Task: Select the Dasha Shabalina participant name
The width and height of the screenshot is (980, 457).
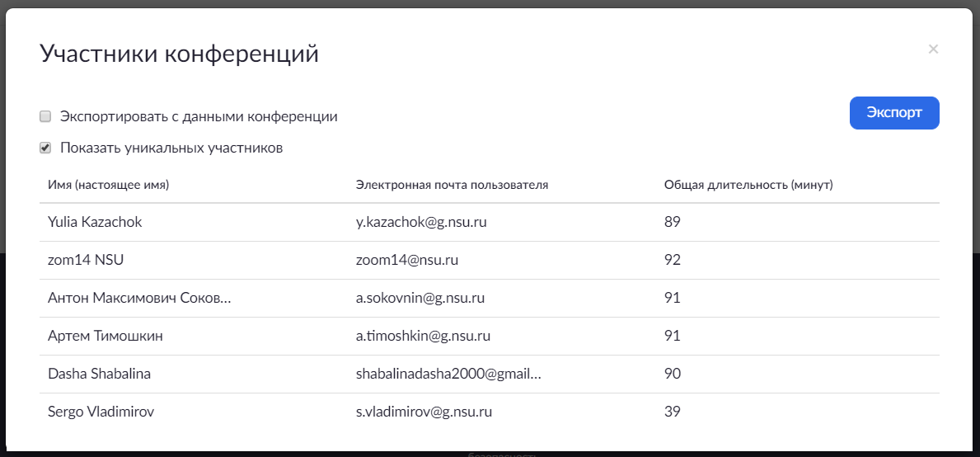Action: pos(100,374)
